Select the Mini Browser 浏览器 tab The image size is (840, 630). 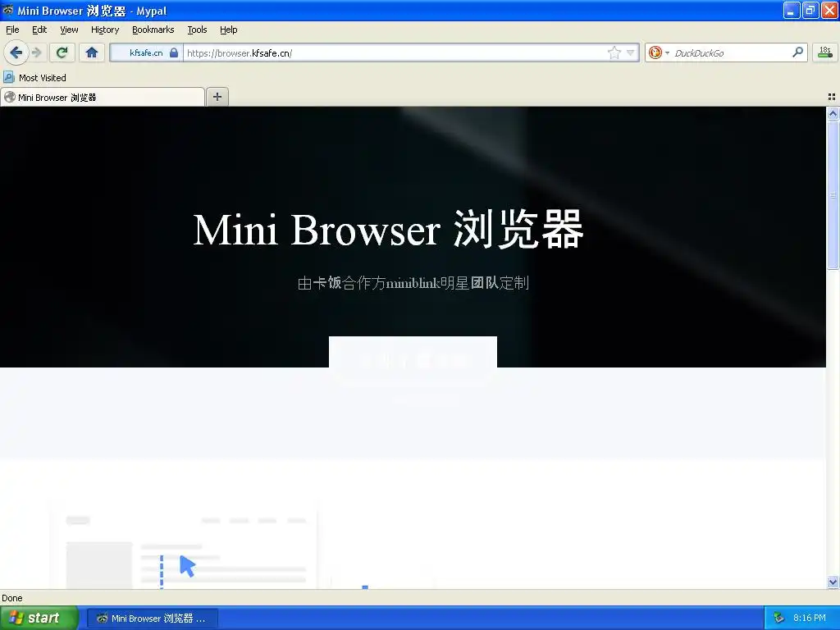[103, 97]
